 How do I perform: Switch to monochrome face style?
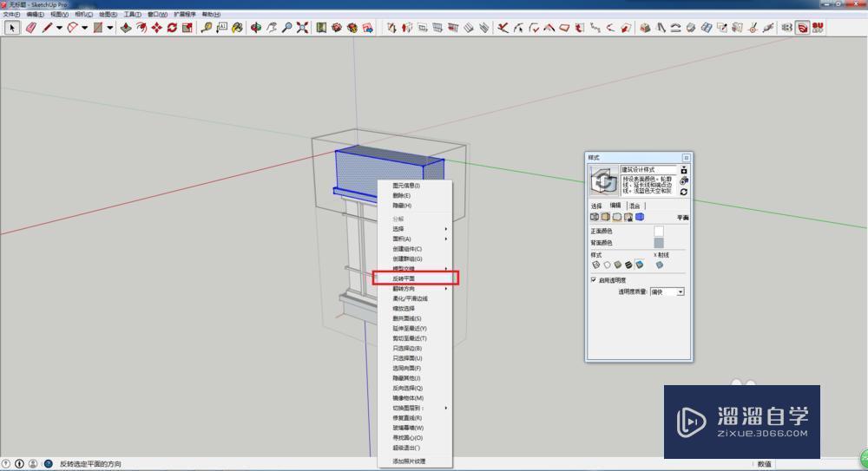pyautogui.click(x=640, y=265)
